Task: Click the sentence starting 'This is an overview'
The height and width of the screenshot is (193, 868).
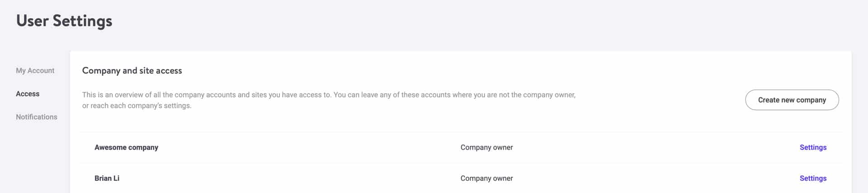Action: pos(207,95)
